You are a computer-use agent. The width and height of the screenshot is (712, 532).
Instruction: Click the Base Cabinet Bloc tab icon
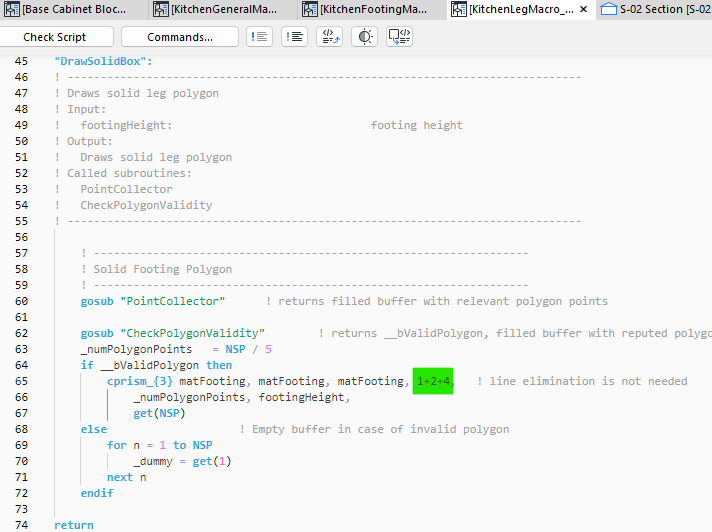point(12,9)
